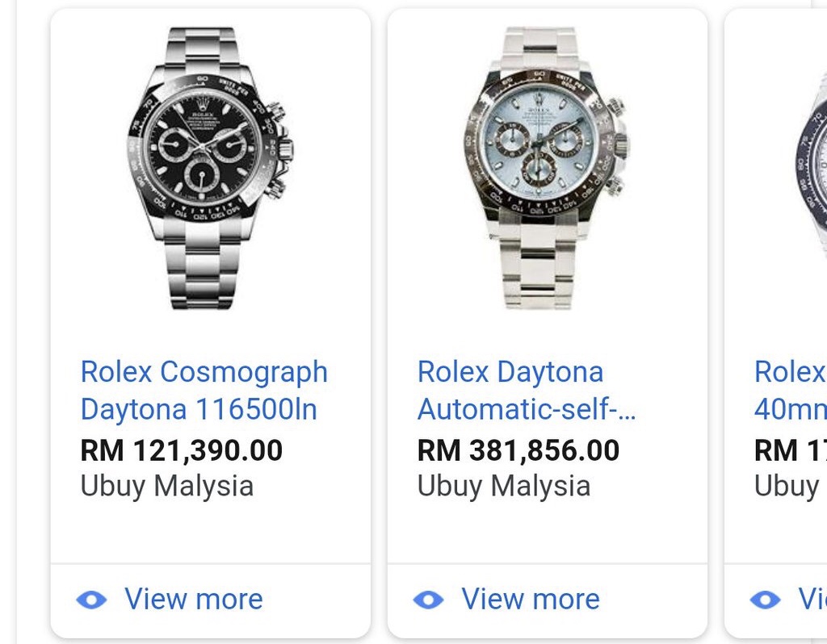827x644 pixels.
Task: Click RM 121,390.00 price
Action: pos(182,450)
